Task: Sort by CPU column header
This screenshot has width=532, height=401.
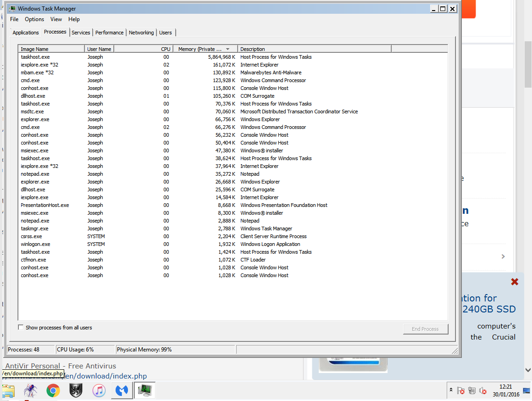Action: 144,49
